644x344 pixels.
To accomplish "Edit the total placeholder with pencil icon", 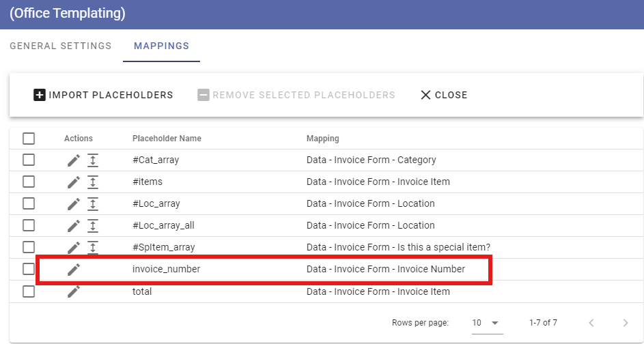I will click(74, 291).
